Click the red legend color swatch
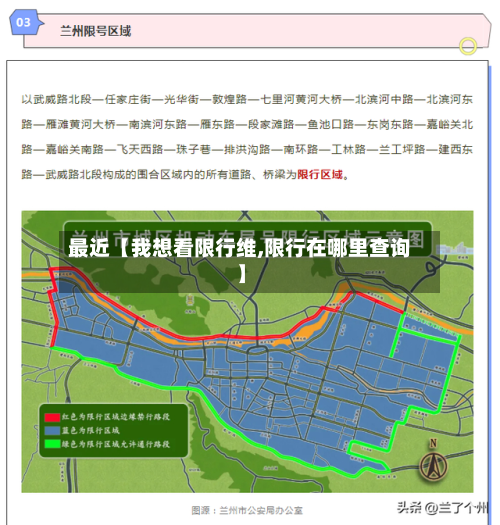Screen dimensions: 500x525 (x=52, y=417)
